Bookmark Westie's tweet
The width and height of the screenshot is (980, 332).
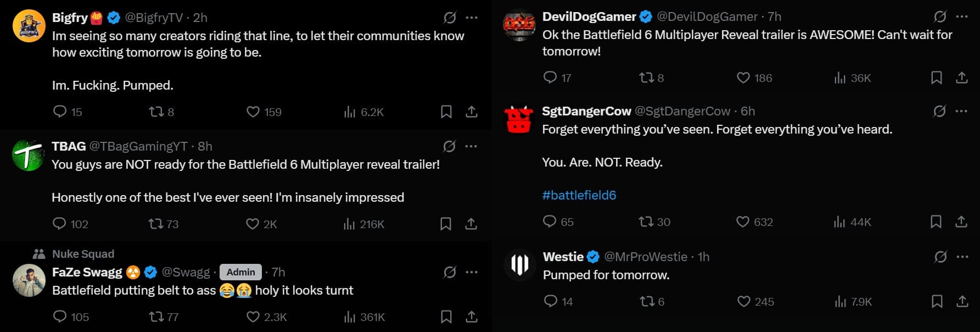click(937, 301)
